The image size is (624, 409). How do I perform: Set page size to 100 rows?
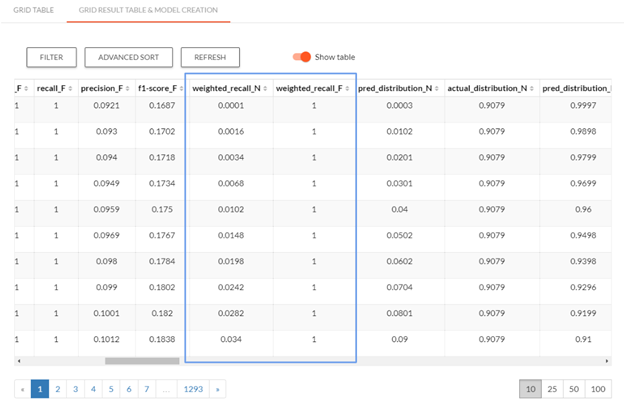pos(599,388)
